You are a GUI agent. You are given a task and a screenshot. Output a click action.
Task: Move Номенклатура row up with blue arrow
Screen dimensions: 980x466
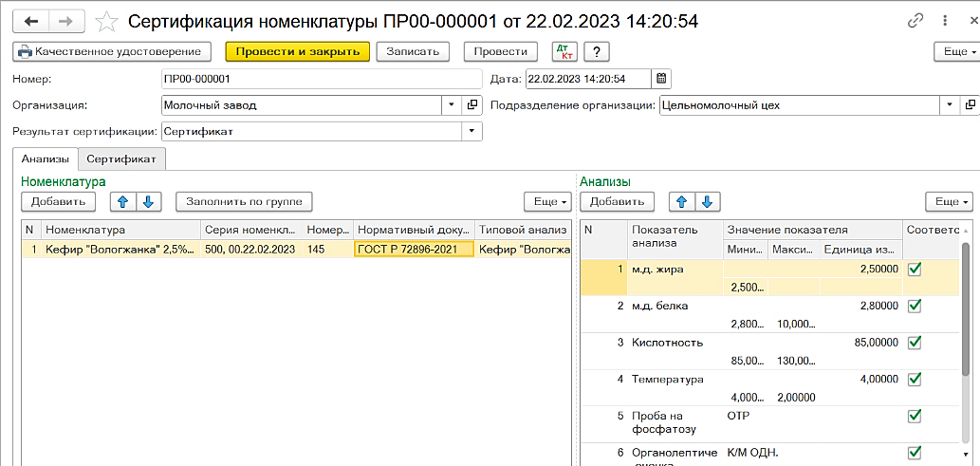pyautogui.click(x=123, y=201)
